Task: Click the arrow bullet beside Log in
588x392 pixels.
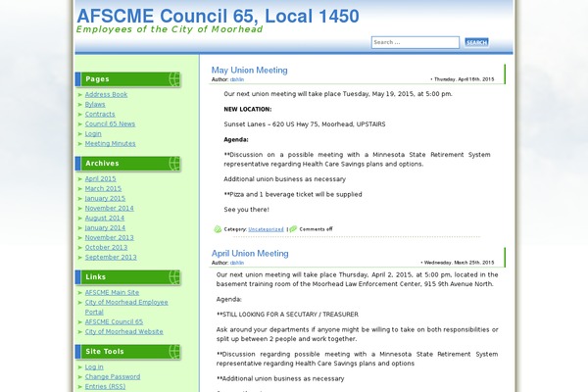Action: (x=80, y=367)
